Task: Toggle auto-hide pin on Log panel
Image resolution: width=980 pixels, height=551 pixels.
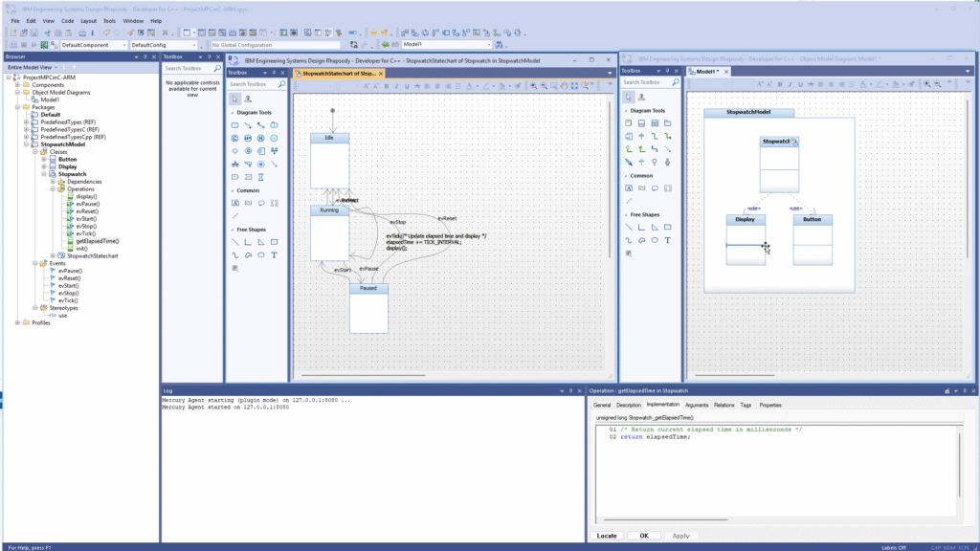Action: (x=570, y=391)
